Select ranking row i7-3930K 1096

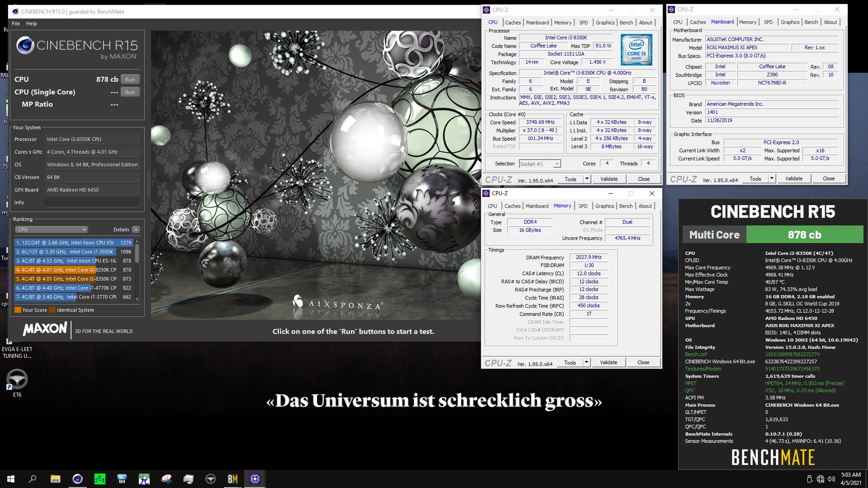(74, 252)
